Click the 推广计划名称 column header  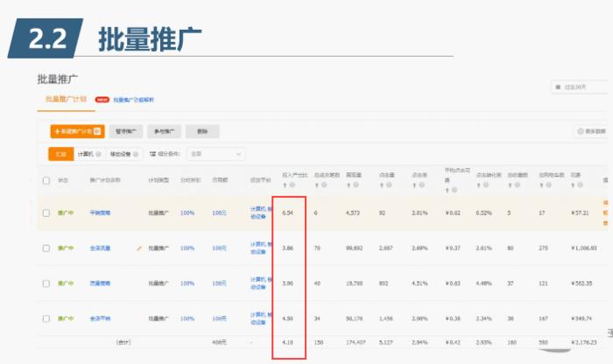click(x=105, y=180)
